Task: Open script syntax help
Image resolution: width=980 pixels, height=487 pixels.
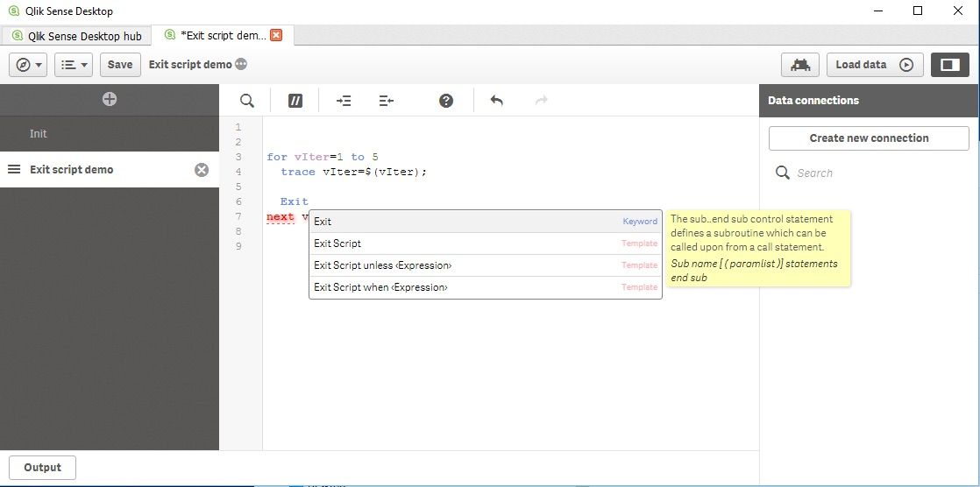Action: pyautogui.click(x=445, y=101)
